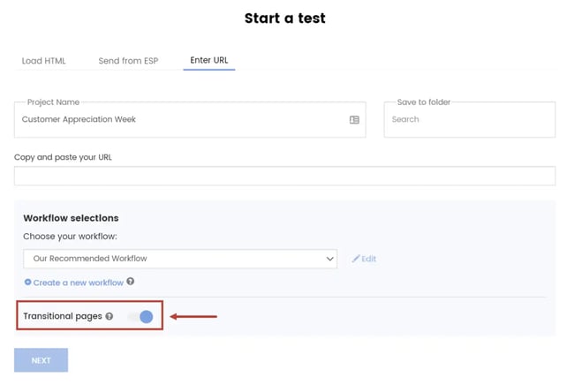Open help icon next to Create a new workflow
This screenshot has width=574, height=392.
tap(131, 282)
